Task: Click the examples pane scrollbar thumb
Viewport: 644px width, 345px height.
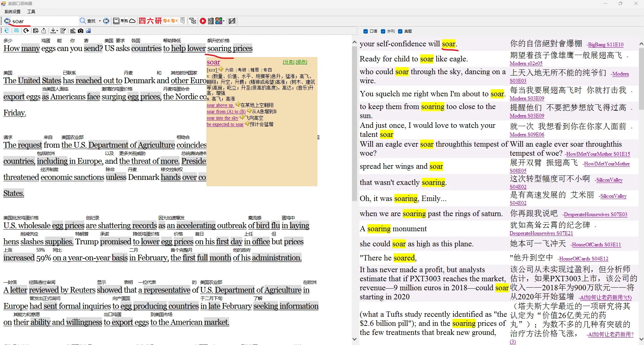Action: click(641, 79)
